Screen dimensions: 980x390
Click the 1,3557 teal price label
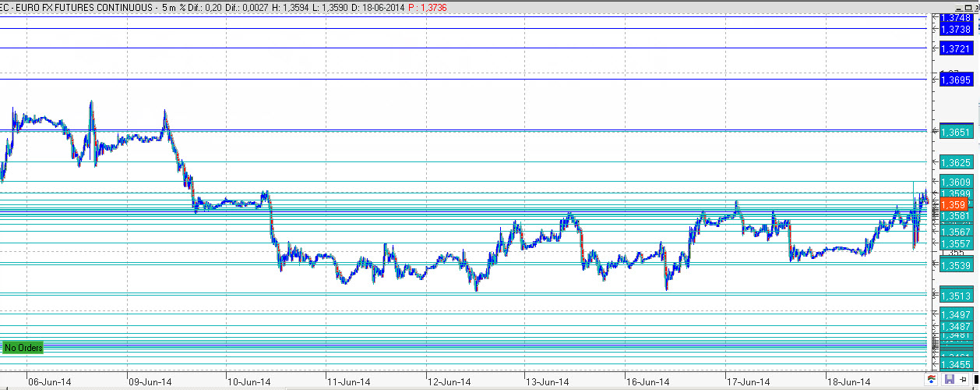click(x=957, y=243)
